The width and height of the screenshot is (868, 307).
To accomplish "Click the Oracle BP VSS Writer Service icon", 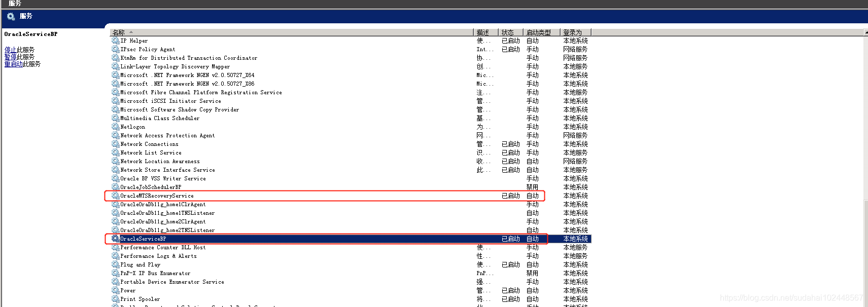I will [116, 178].
